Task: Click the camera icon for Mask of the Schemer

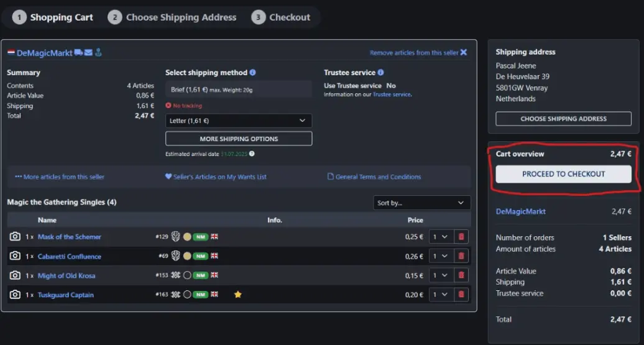Action: click(x=15, y=237)
